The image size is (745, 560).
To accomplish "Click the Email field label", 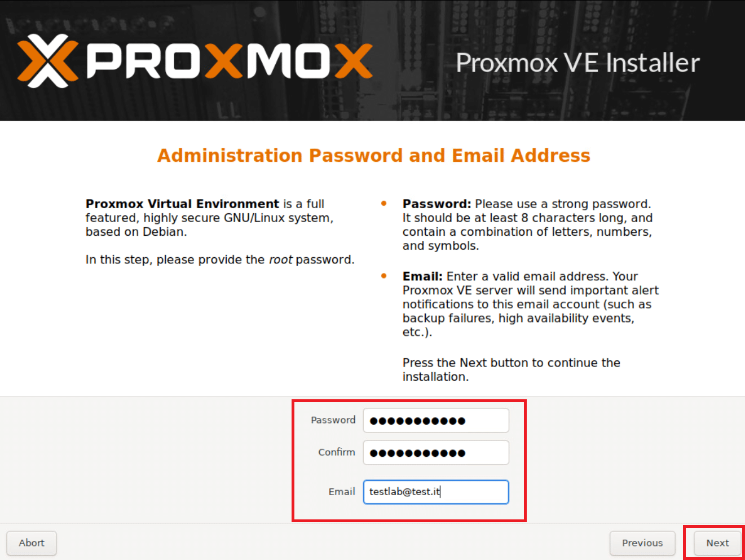I will [342, 492].
